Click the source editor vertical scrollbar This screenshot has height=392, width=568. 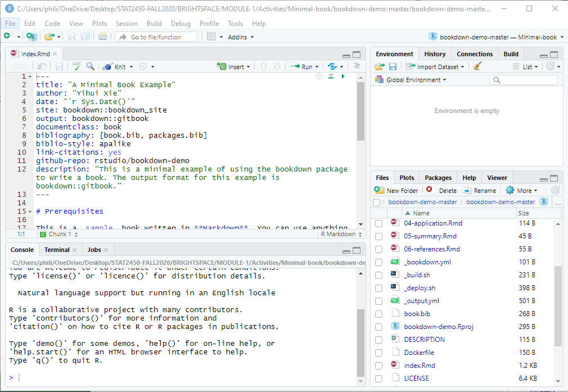tap(360, 111)
